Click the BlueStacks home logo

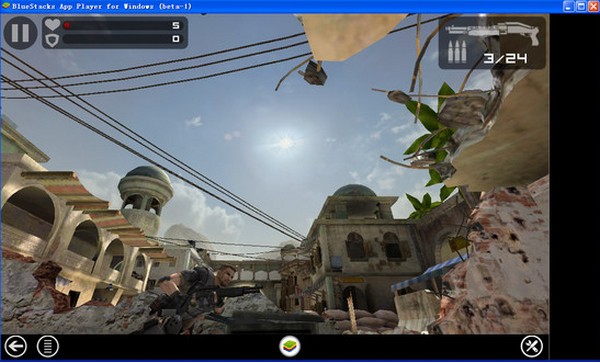pyautogui.click(x=290, y=347)
